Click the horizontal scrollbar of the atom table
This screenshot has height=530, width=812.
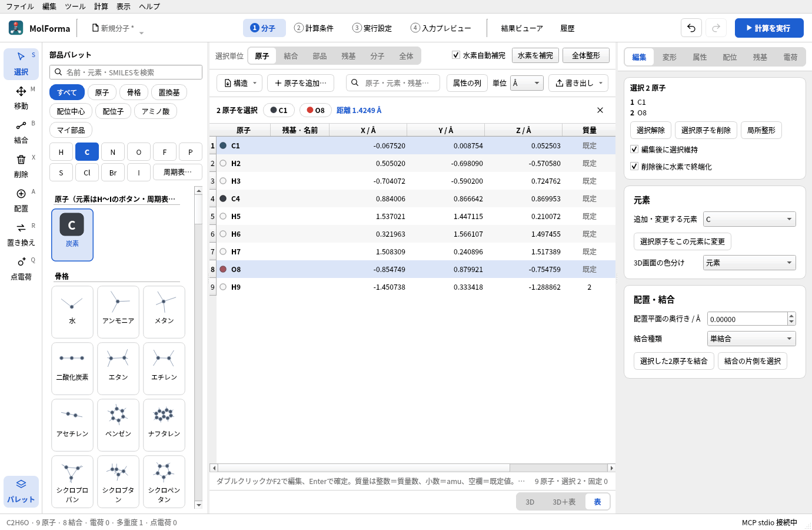tap(412, 468)
